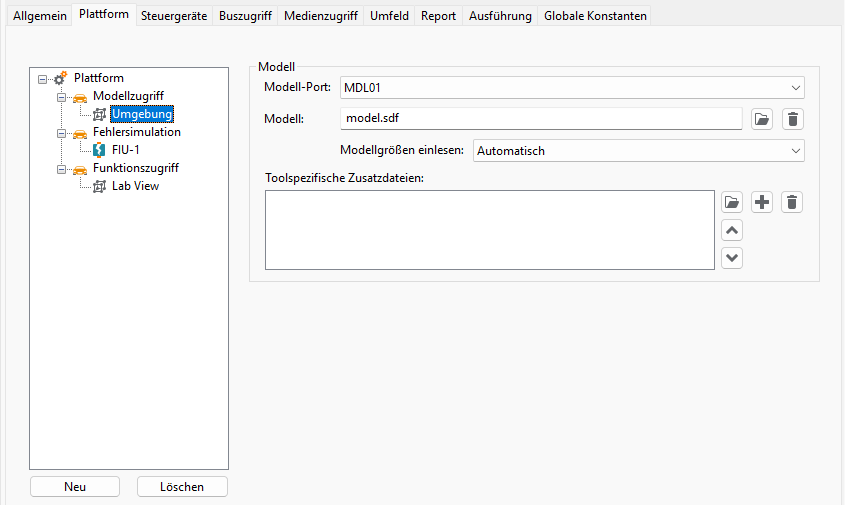This screenshot has height=505, width=845.
Task: Click the Modellzugriff car icon
Action: 80,98
